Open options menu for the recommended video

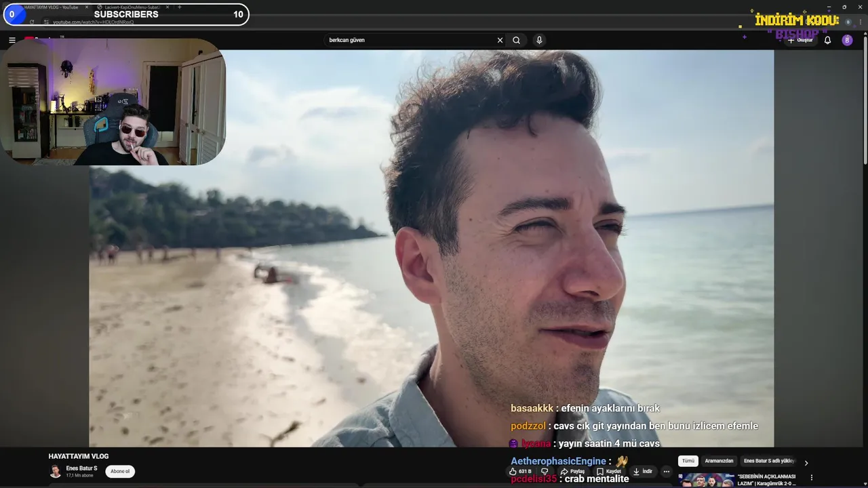click(811, 478)
